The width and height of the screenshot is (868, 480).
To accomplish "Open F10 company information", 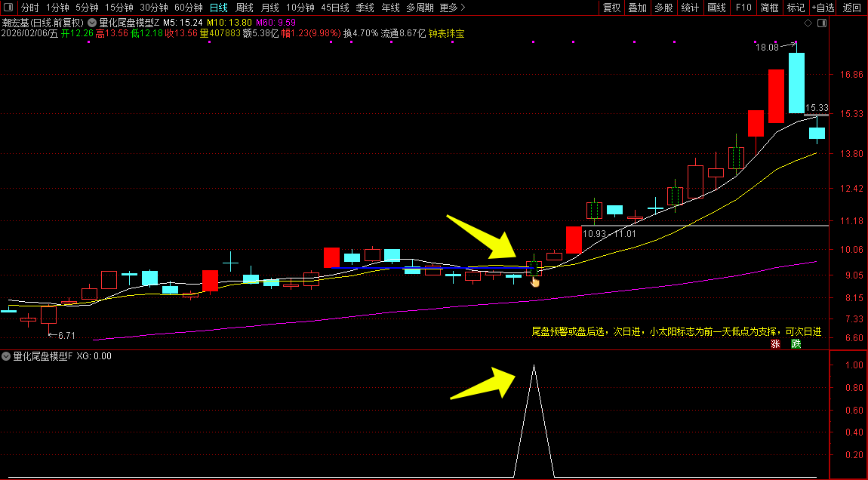I will coord(743,8).
